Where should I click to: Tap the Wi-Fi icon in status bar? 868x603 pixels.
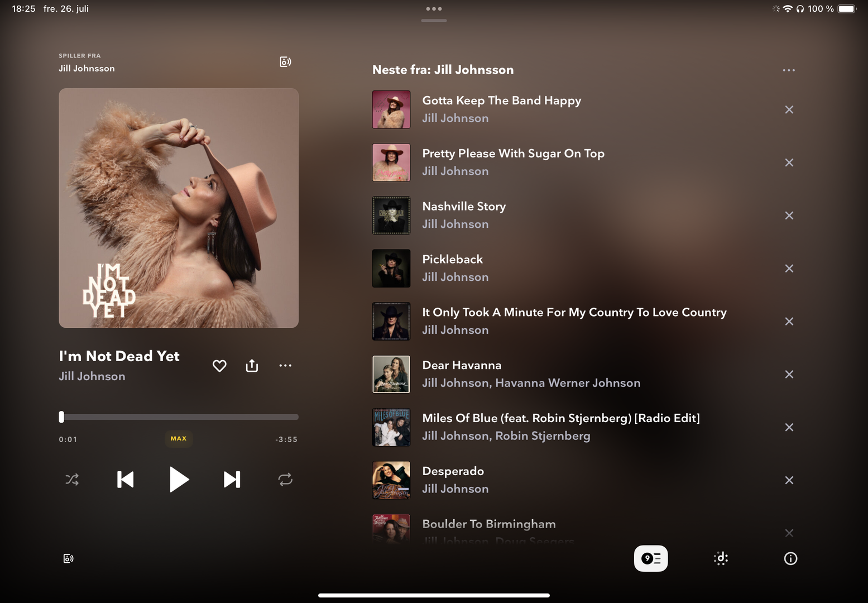(x=788, y=9)
